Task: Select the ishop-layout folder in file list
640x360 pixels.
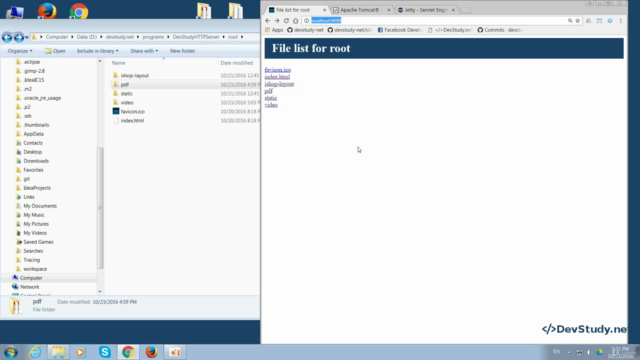Action: click(135, 76)
